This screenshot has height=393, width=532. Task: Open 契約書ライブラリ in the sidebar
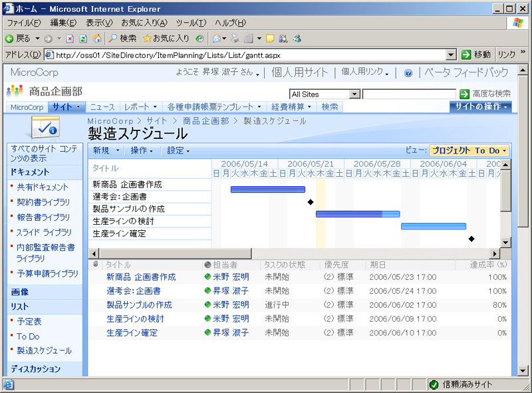point(43,202)
